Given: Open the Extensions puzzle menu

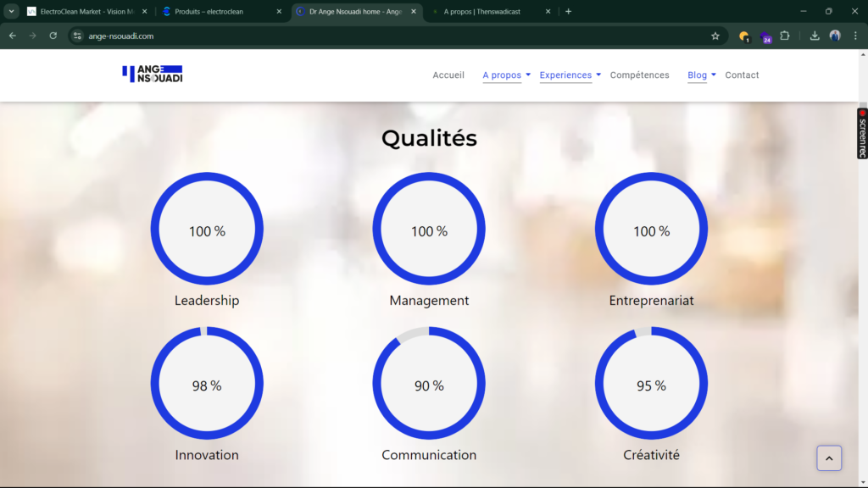Looking at the screenshot, I should pyautogui.click(x=785, y=36).
